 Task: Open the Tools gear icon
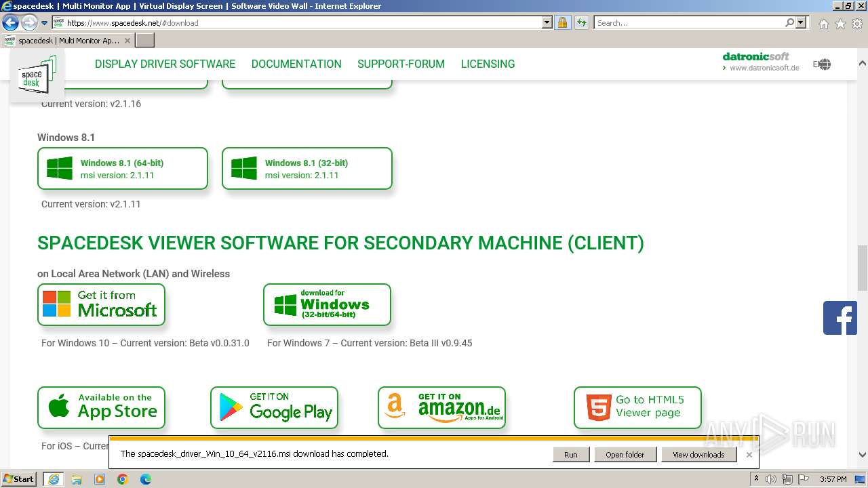pos(857,24)
